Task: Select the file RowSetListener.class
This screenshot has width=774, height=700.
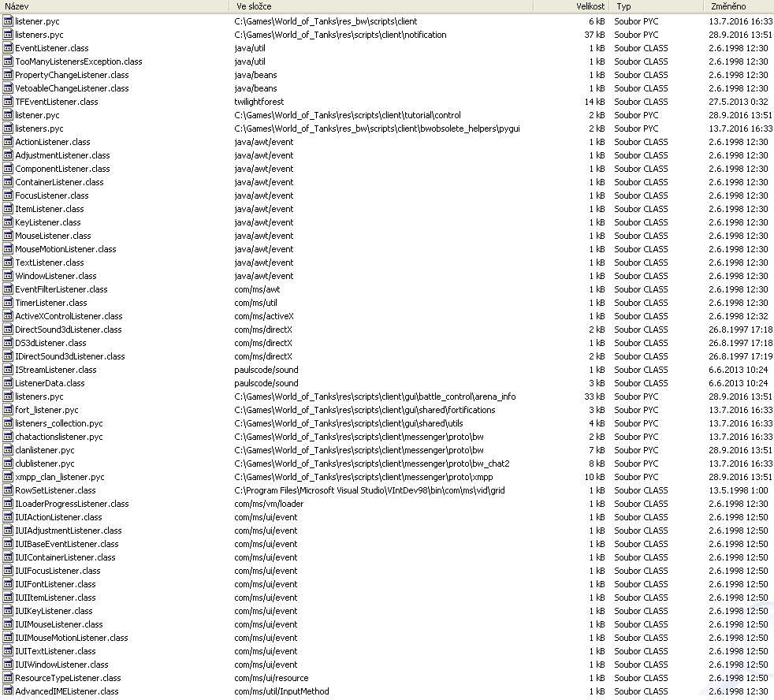Action: click(55, 490)
